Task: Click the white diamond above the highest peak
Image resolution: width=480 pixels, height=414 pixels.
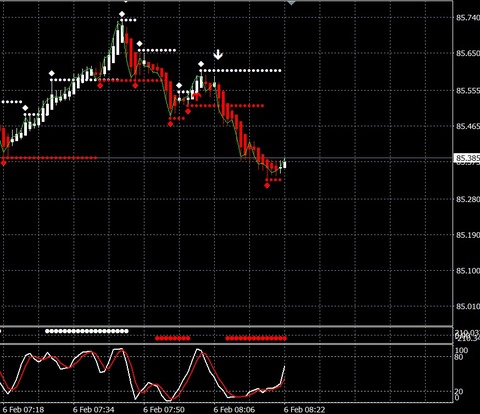Action: [122, 14]
